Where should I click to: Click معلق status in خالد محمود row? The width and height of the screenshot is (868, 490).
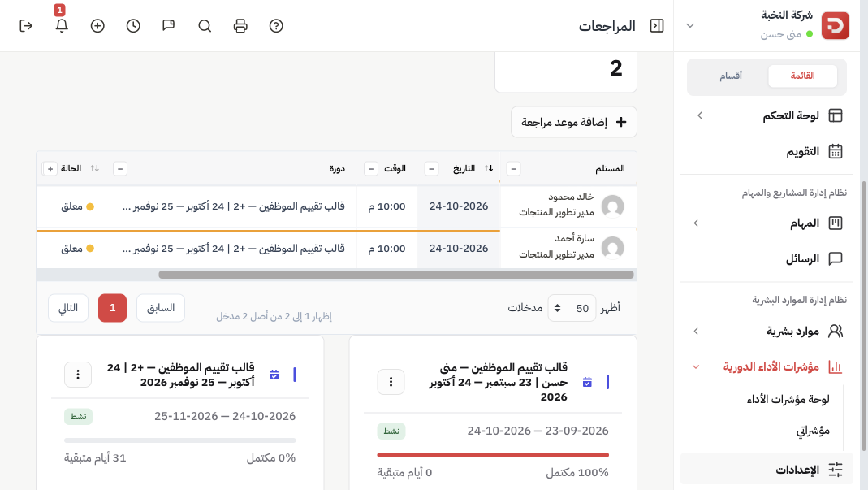(77, 206)
